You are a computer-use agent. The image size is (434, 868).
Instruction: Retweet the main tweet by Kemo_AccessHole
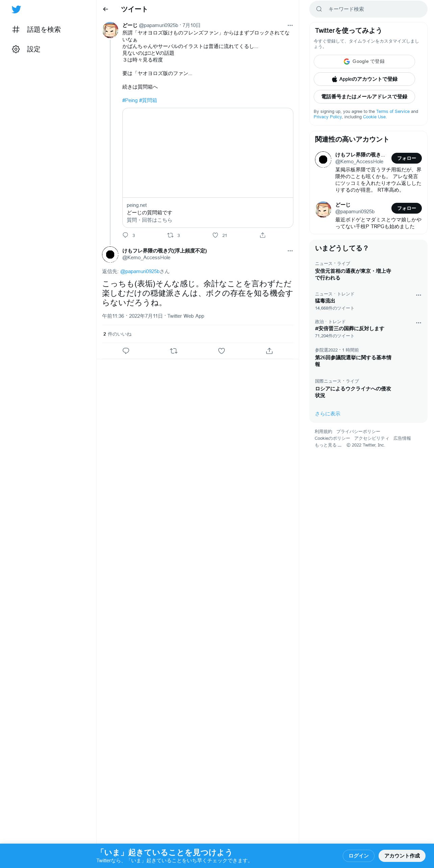point(174,351)
